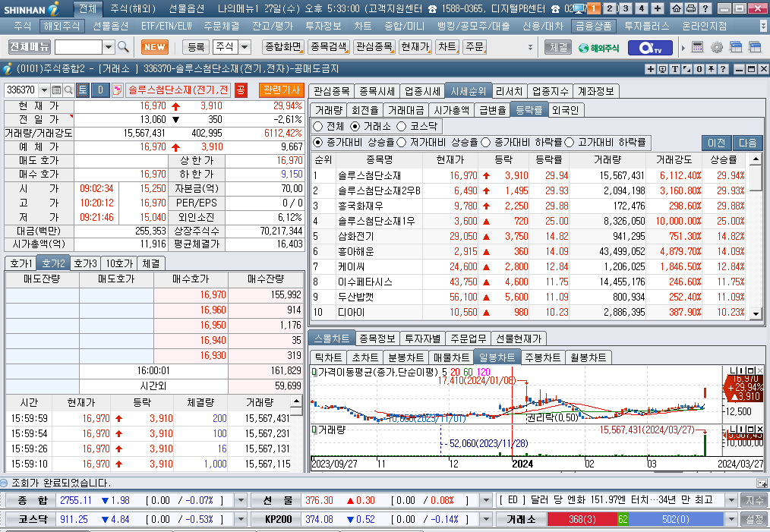The image size is (770, 532).
Task: Click the 관련기사 button
Action: 282,90
